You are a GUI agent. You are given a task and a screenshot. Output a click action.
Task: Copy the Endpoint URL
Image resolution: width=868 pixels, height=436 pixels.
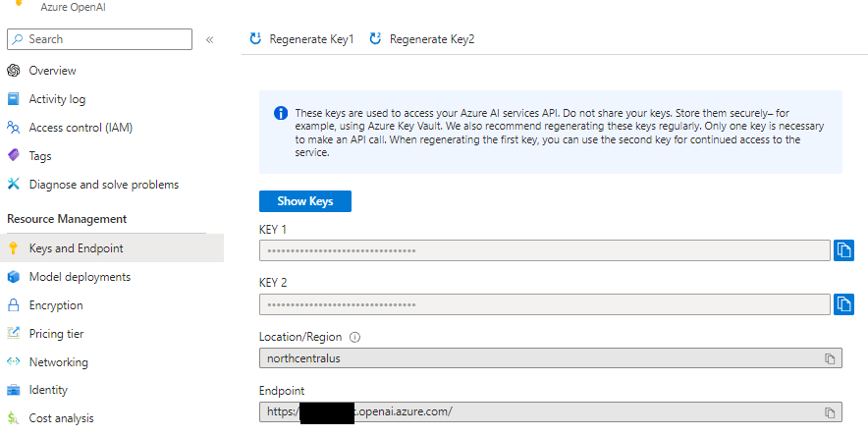click(830, 412)
